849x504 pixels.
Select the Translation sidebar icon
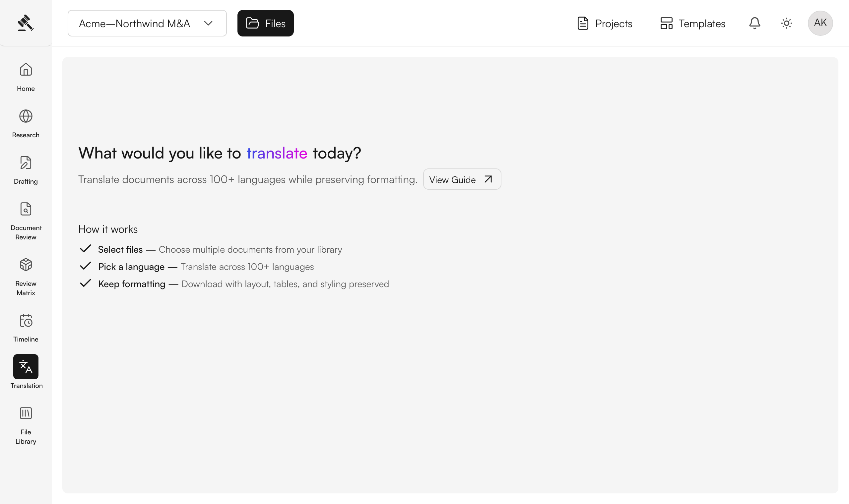[x=26, y=367]
